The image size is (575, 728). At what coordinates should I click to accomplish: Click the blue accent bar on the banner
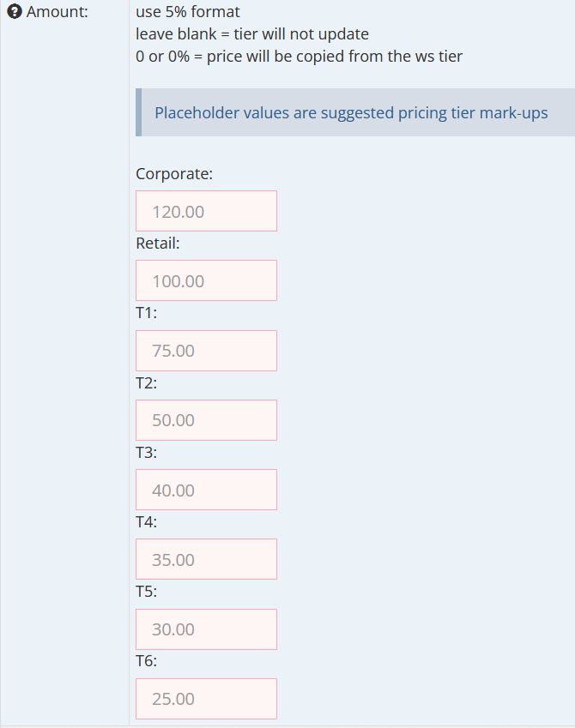click(137, 111)
